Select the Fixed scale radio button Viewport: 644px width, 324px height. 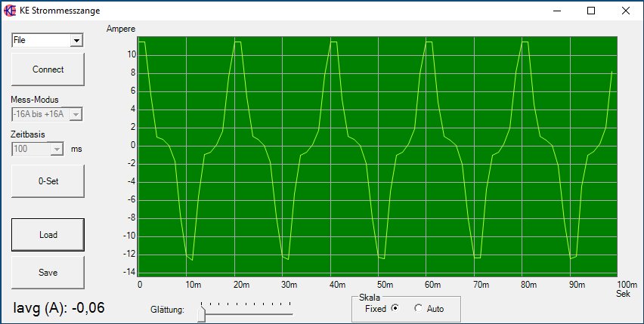pyautogui.click(x=395, y=308)
